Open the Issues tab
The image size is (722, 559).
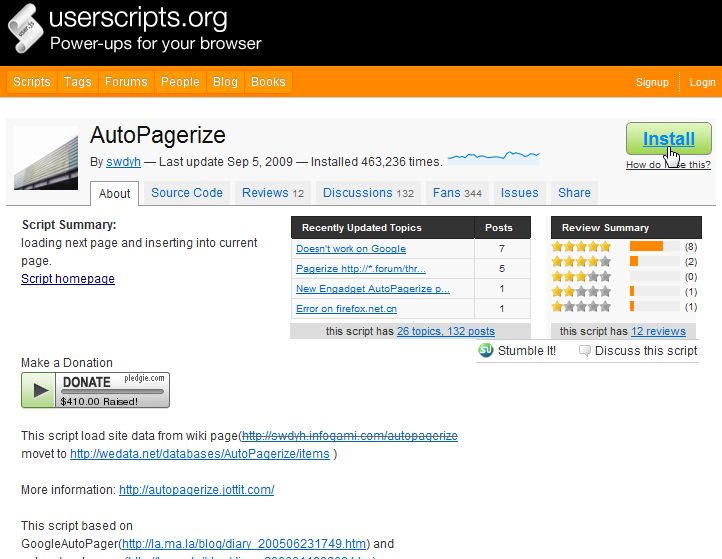tap(519, 192)
